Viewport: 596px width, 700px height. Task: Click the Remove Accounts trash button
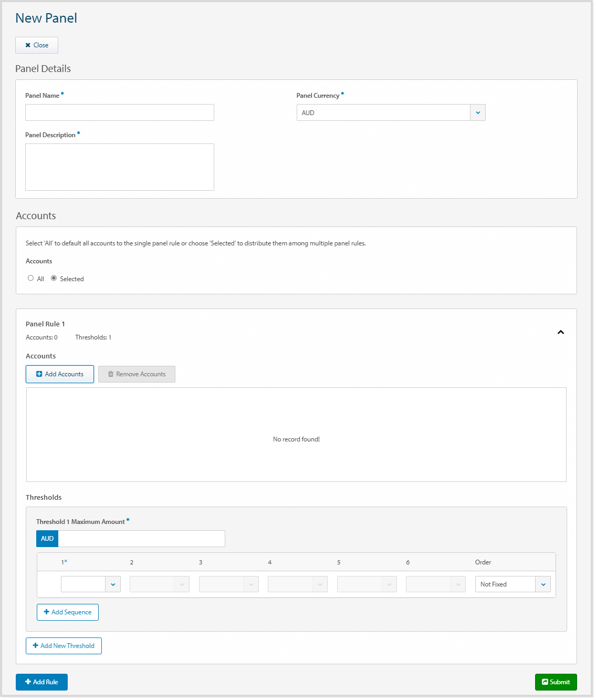click(137, 374)
